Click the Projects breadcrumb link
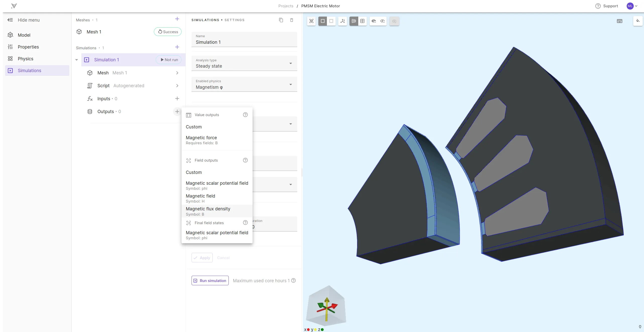This screenshot has width=644, height=332. point(286,6)
